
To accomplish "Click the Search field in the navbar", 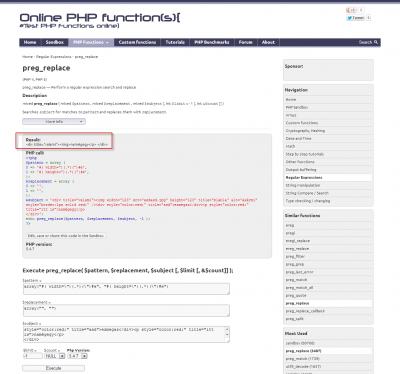I will (365, 42).
